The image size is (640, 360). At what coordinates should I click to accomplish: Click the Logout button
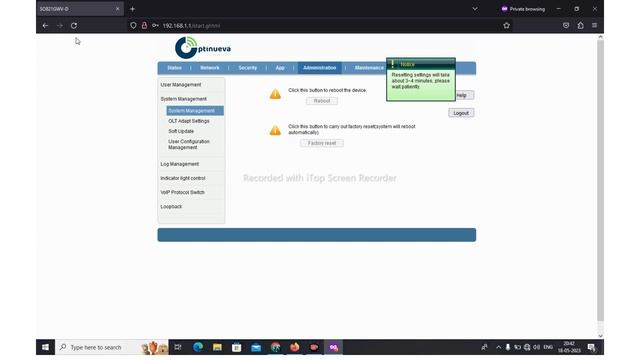tap(461, 113)
